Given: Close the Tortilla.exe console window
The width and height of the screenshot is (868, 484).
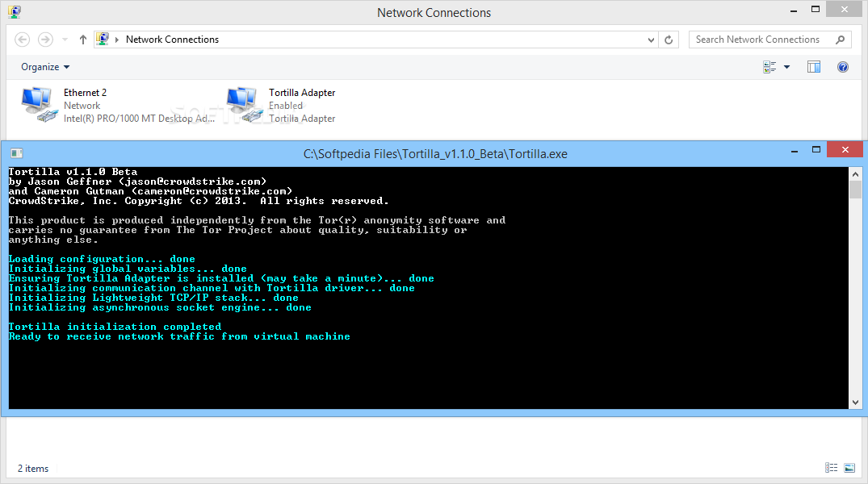Looking at the screenshot, I should coord(845,149).
